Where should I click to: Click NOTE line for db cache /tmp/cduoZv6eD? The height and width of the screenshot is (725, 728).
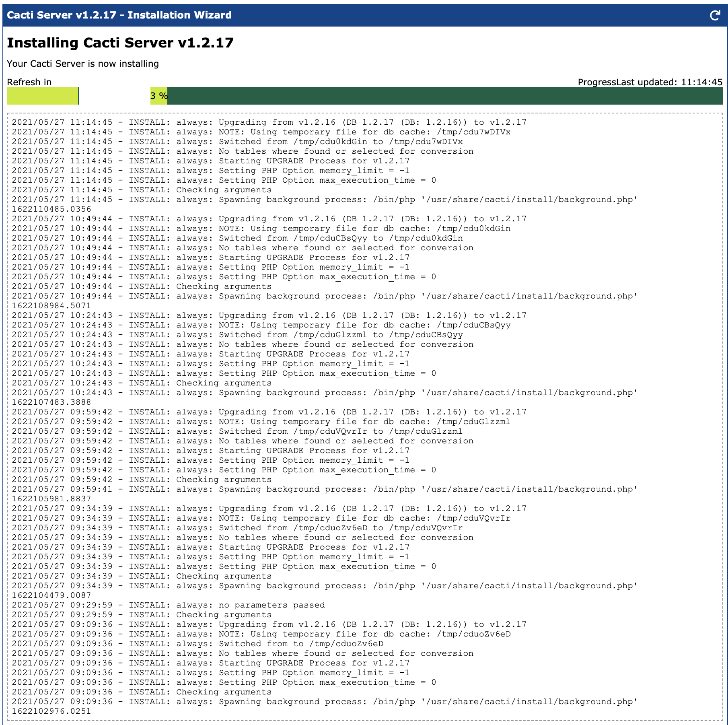(x=261, y=634)
